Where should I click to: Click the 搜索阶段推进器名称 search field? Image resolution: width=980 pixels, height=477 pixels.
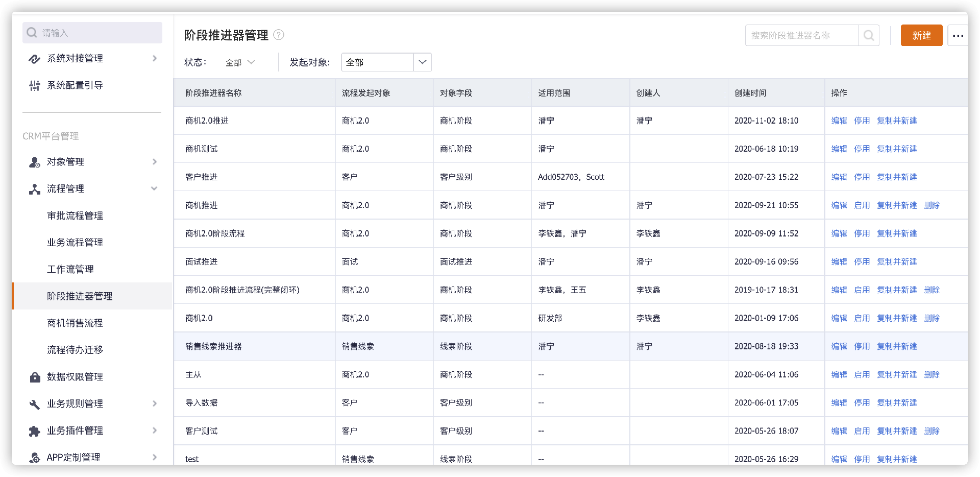[801, 35]
